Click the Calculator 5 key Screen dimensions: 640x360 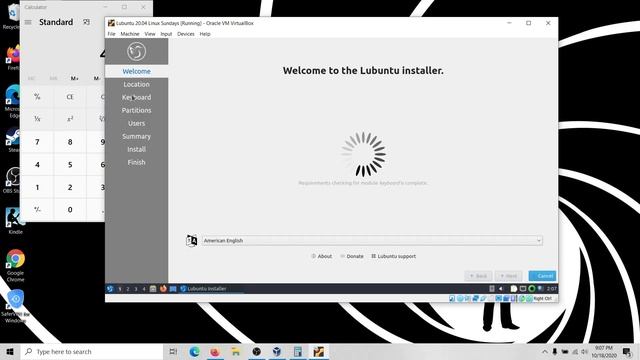pyautogui.click(x=70, y=164)
